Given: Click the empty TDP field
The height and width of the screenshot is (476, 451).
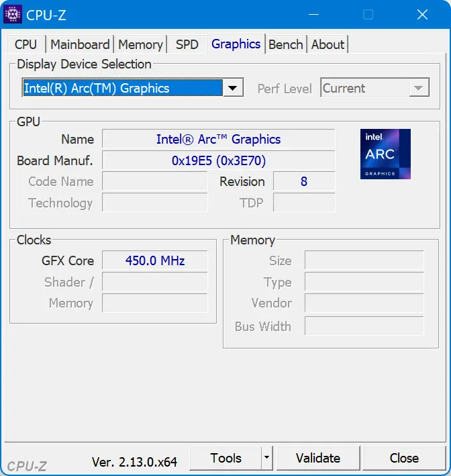Looking at the screenshot, I should click(304, 203).
